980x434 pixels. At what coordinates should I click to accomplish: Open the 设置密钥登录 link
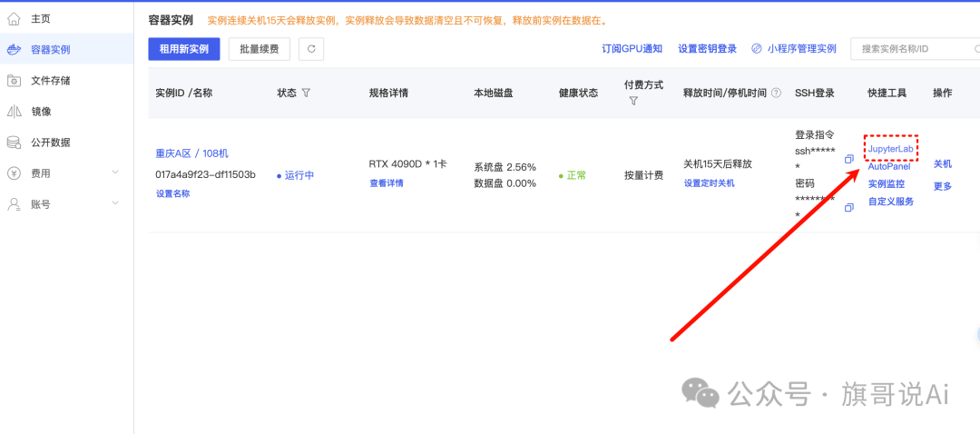(x=708, y=49)
